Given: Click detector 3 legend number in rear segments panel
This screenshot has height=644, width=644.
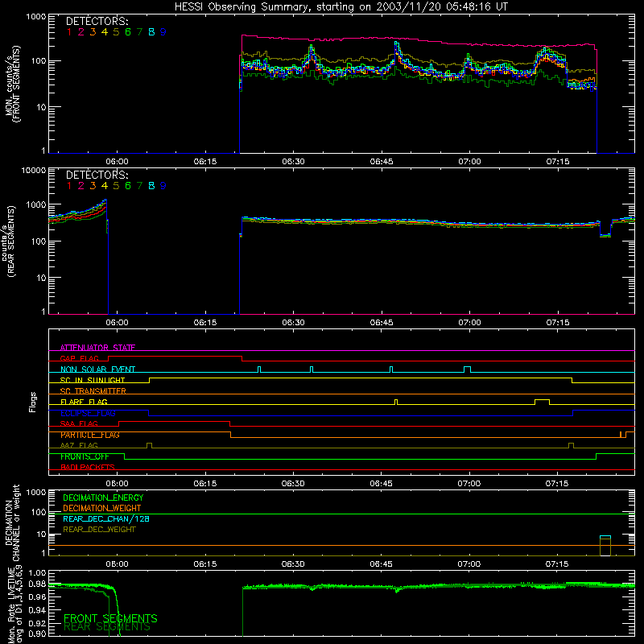Looking at the screenshot, I should click(93, 186).
